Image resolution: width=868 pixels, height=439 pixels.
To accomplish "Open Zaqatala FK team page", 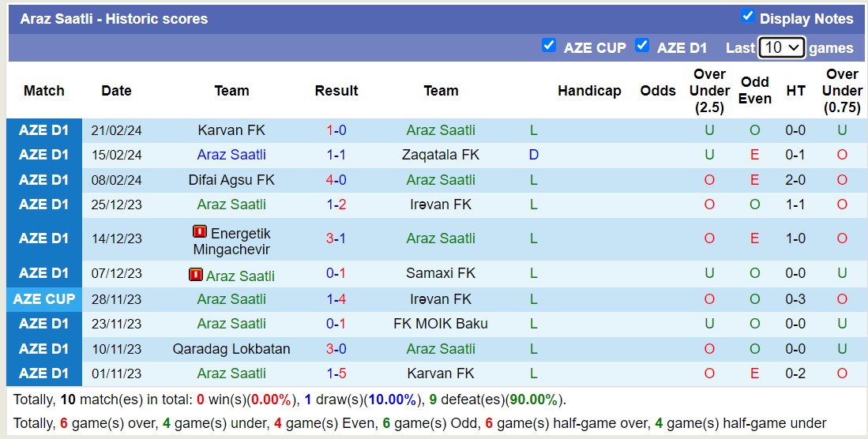I will point(441,155).
